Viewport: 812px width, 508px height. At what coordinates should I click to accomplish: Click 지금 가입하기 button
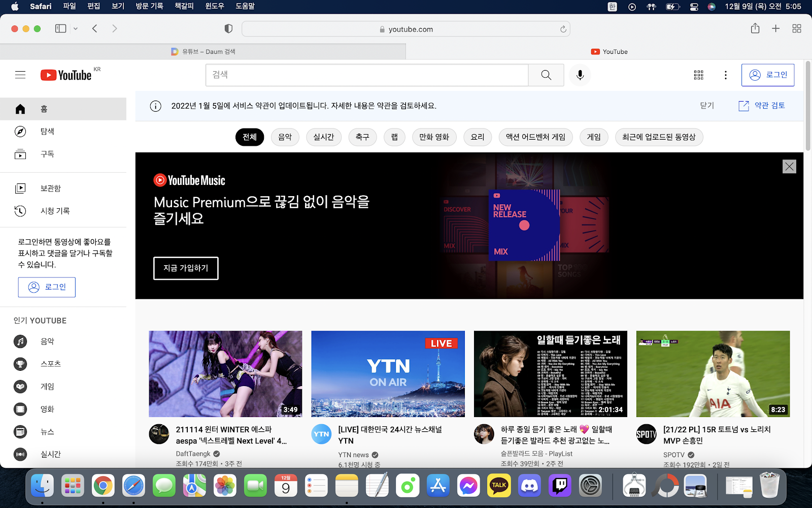186,268
